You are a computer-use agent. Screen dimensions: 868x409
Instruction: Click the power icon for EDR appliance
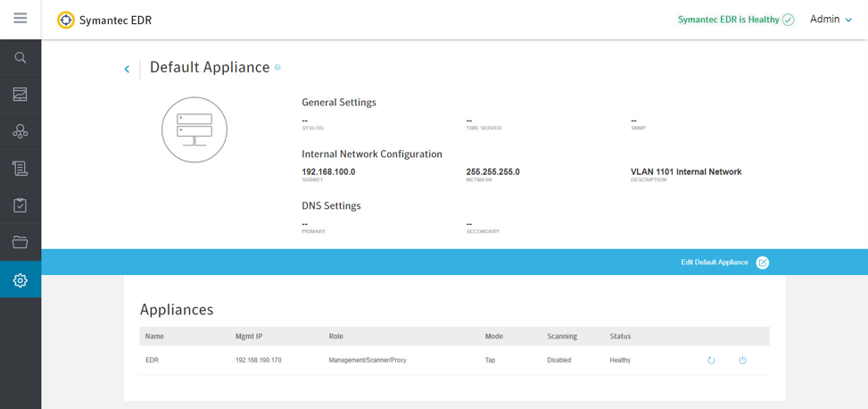tap(742, 361)
